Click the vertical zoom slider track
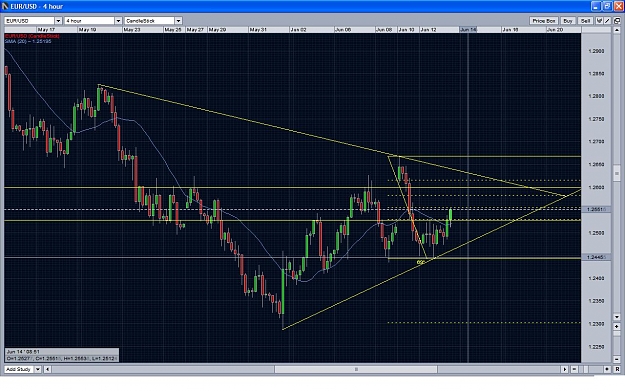The height and width of the screenshot is (391, 625). [617, 343]
